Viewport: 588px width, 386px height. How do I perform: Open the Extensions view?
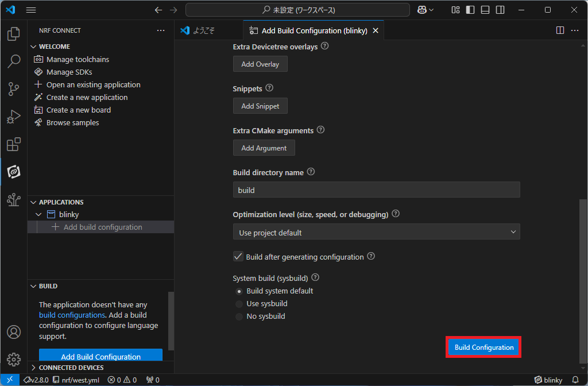pos(14,144)
